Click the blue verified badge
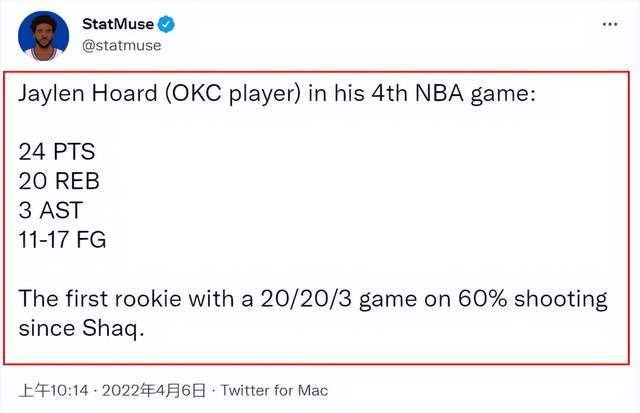 point(166,24)
